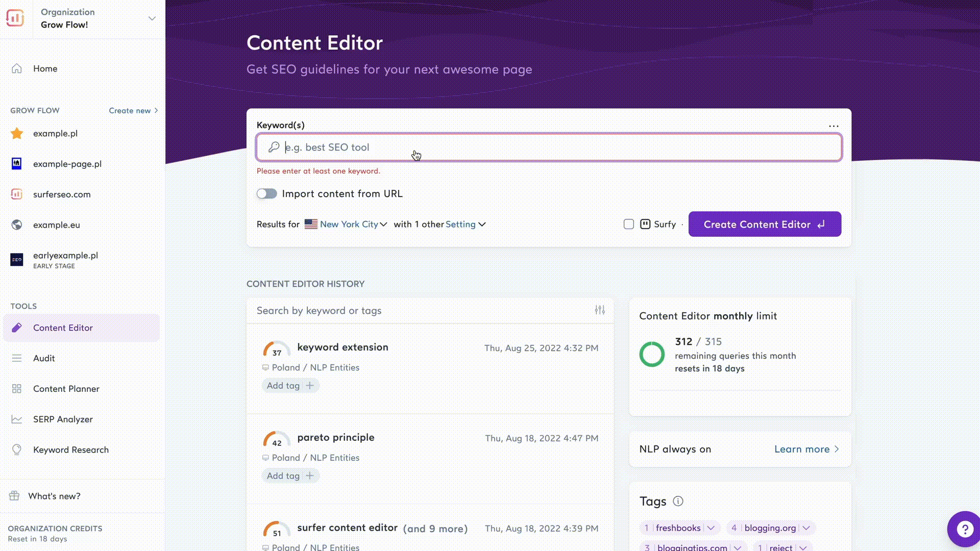Click the Content Planner grid icon
Image resolution: width=980 pixels, height=551 pixels.
point(17,389)
